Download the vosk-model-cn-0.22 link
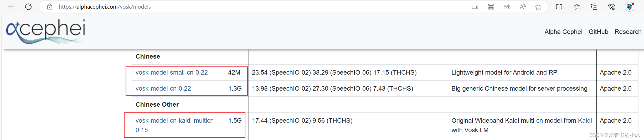 point(163,89)
